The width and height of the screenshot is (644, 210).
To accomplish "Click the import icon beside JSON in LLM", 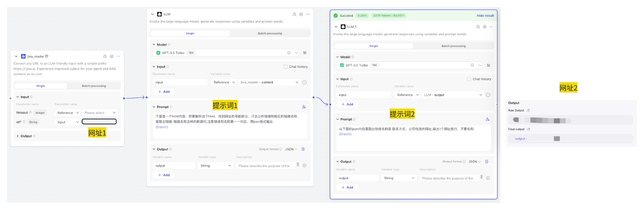I will [304, 149].
